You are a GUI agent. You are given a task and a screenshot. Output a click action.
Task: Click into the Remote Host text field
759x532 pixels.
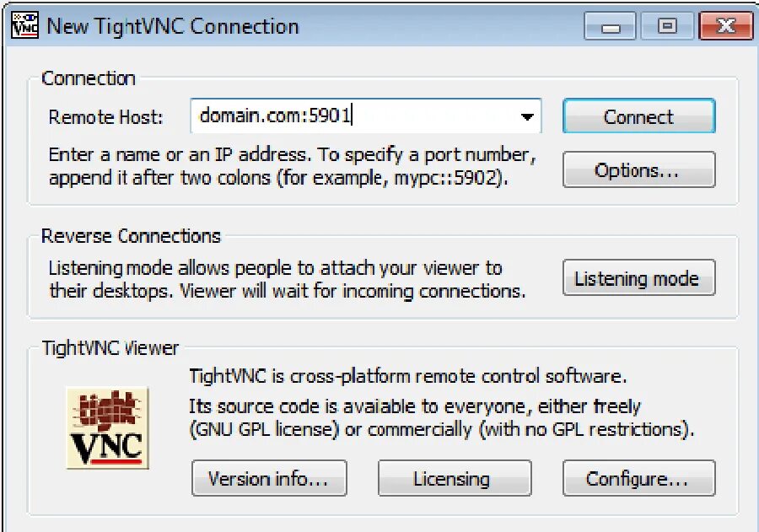click(365, 116)
